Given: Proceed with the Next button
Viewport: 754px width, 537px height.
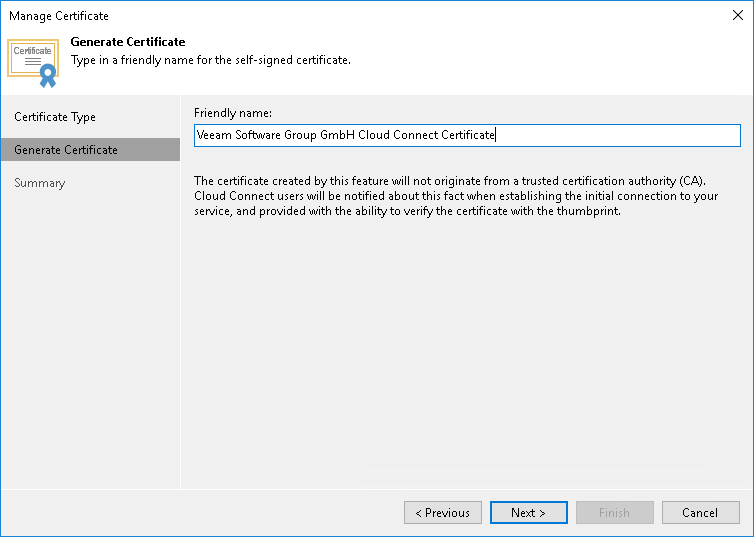Looking at the screenshot, I should (528, 512).
